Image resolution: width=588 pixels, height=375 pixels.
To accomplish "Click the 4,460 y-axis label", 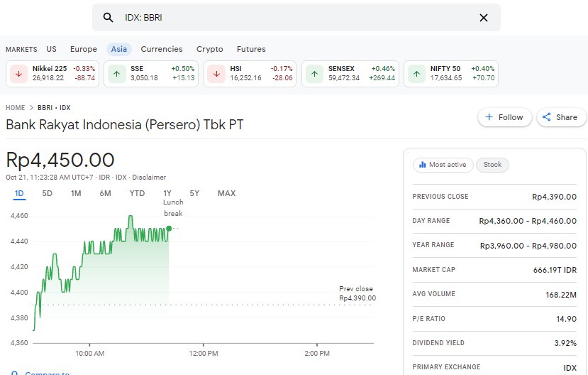I will coord(19,216).
